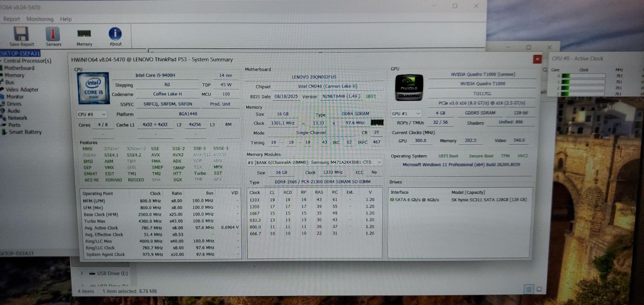Viewport: 644px width, 305px height.
Task: Open the Sensors thermometer icon
Action: pyautogui.click(x=53, y=34)
